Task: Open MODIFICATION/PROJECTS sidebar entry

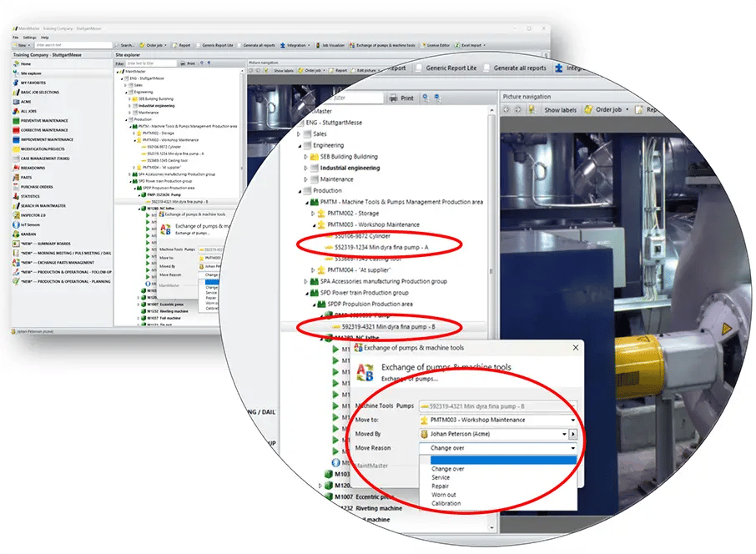Action: click(43, 149)
